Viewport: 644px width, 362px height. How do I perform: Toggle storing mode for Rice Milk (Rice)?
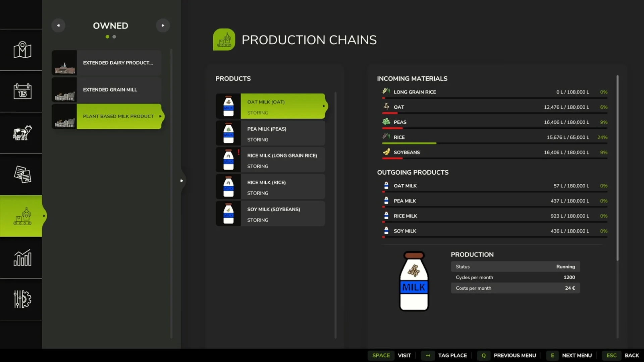point(257,193)
